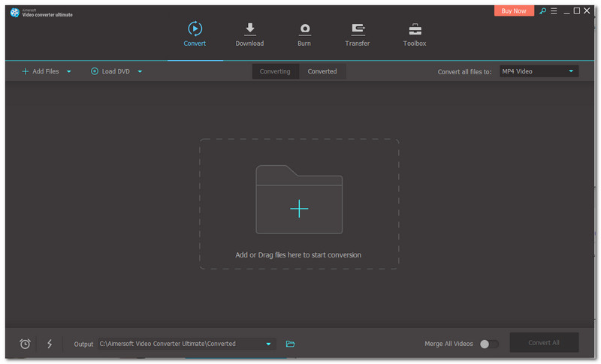The height and width of the screenshot is (364, 601).
Task: Click the Buy Now button
Action: [514, 11]
